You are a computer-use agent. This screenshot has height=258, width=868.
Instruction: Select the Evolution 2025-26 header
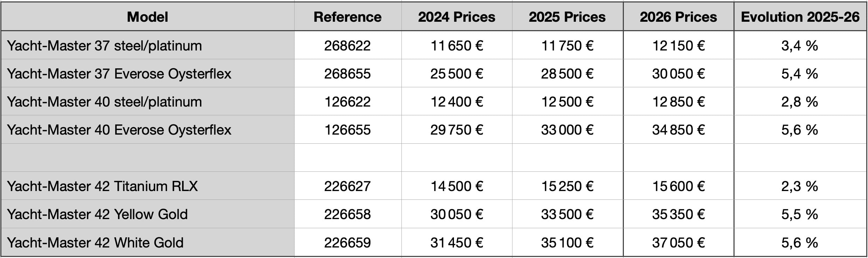(800, 17)
